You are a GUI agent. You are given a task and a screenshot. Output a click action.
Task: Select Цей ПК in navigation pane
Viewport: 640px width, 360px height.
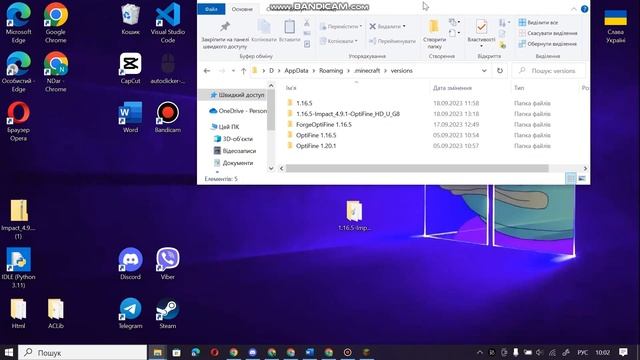point(225,127)
